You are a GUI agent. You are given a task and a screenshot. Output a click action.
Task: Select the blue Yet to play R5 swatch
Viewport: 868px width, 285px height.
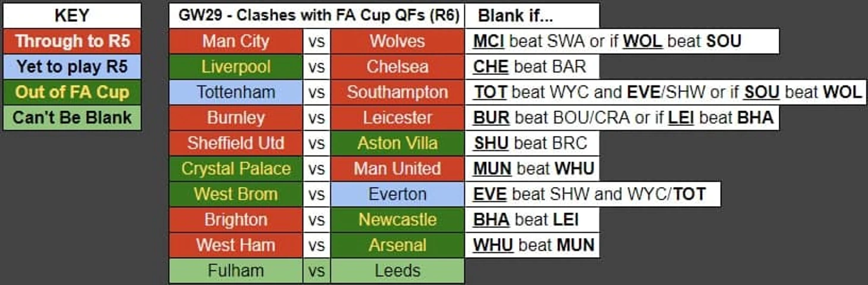72,66
